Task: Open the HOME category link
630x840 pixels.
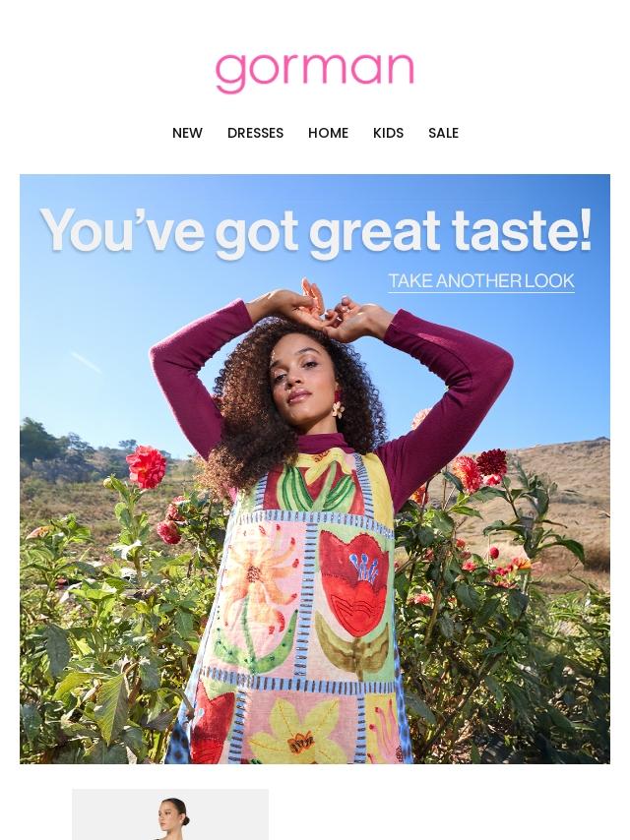Action: click(328, 133)
